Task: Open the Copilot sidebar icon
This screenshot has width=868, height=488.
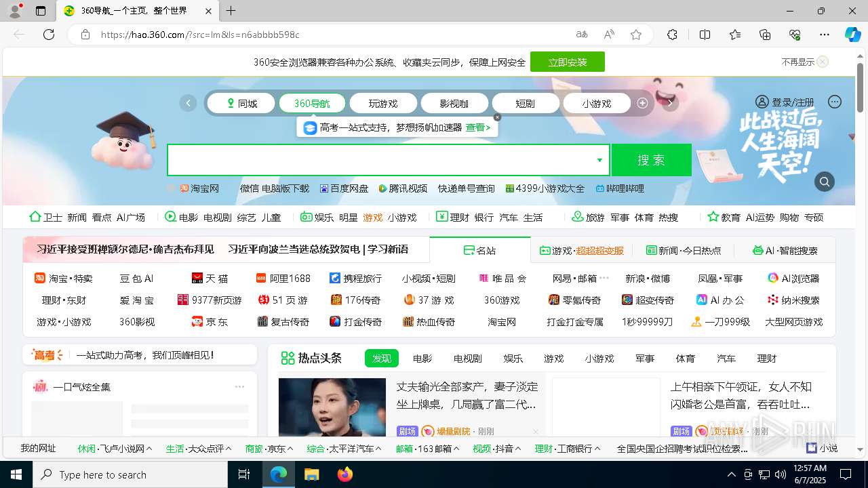Action: pyautogui.click(x=852, y=35)
